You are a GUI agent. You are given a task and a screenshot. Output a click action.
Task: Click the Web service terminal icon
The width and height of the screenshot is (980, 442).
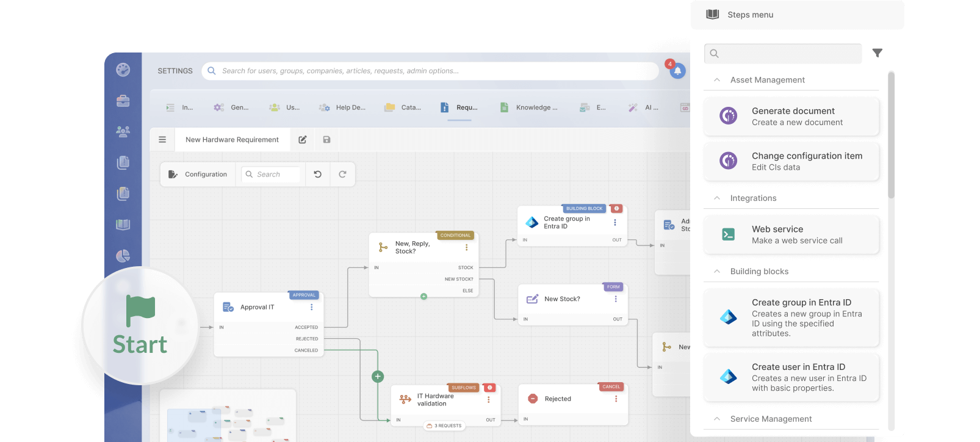[x=729, y=234]
